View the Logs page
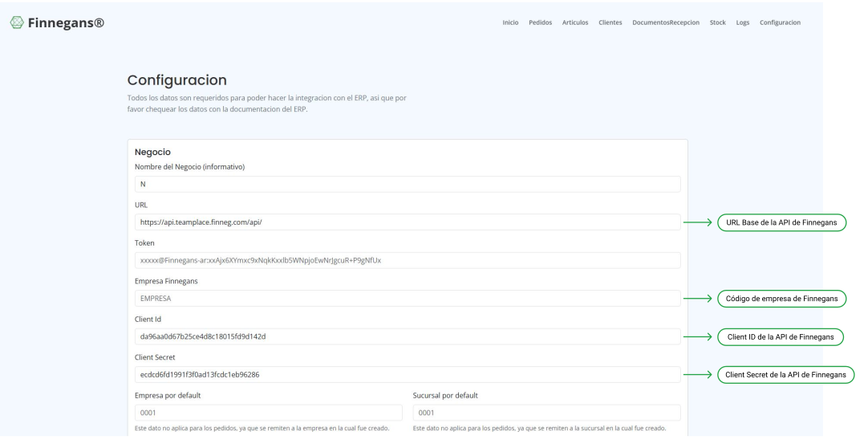Screen dimensions: 868x444 pyautogui.click(x=743, y=22)
